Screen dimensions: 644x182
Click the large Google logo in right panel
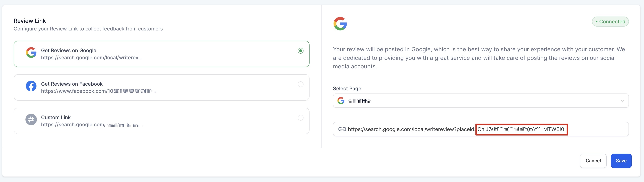pyautogui.click(x=340, y=24)
